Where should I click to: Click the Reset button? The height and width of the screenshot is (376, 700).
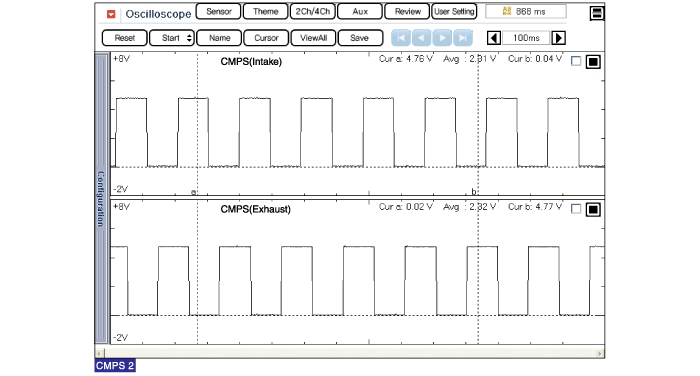[125, 38]
